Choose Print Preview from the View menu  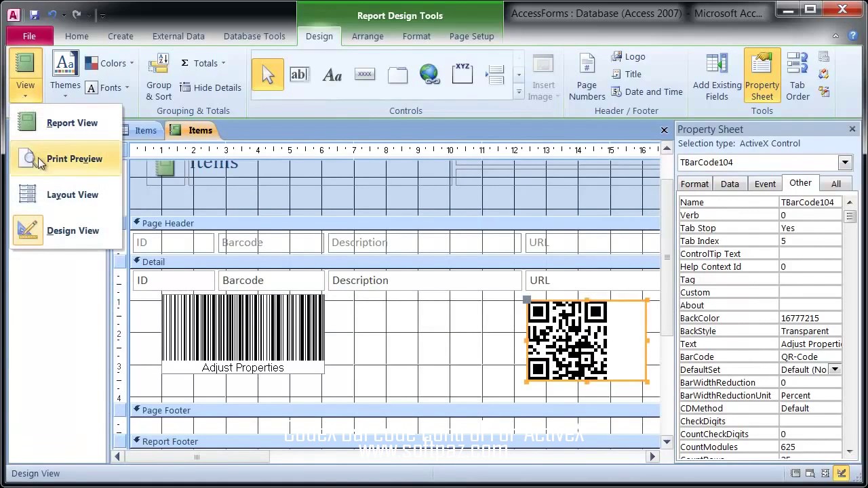[66, 159]
